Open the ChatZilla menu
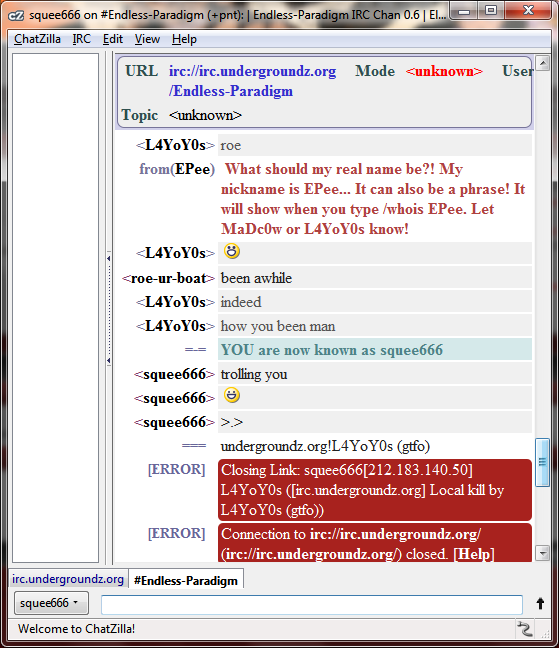Viewport: 559px width, 648px height. (x=37, y=39)
